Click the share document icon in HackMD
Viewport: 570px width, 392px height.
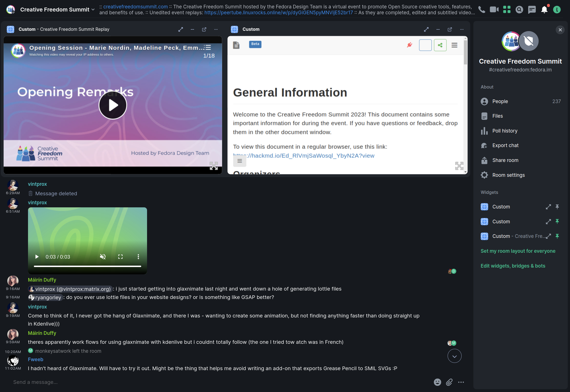(x=441, y=45)
